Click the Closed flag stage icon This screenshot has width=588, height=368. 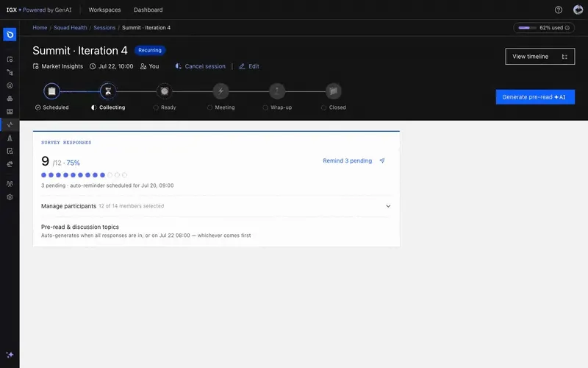334,91
